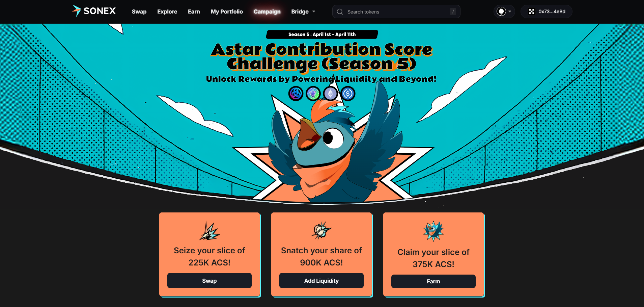Click the spark icon on the Swap card
644x307 pixels.
pos(209,231)
